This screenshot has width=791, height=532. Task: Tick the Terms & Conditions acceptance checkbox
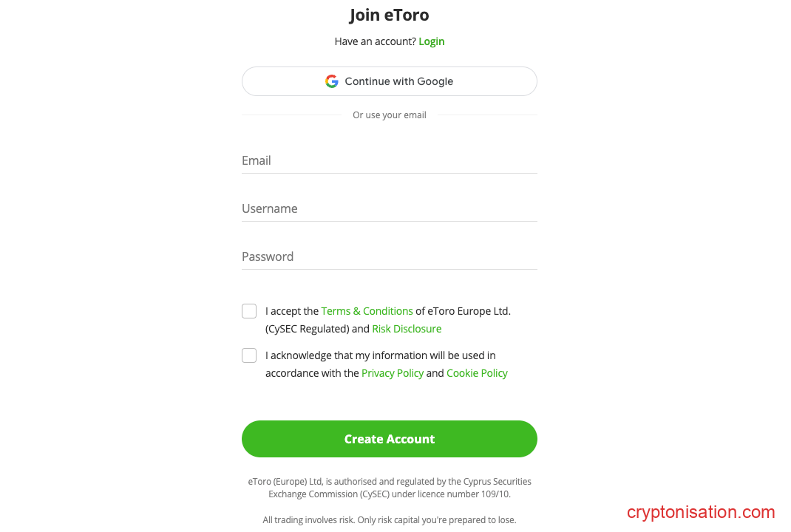(249, 311)
